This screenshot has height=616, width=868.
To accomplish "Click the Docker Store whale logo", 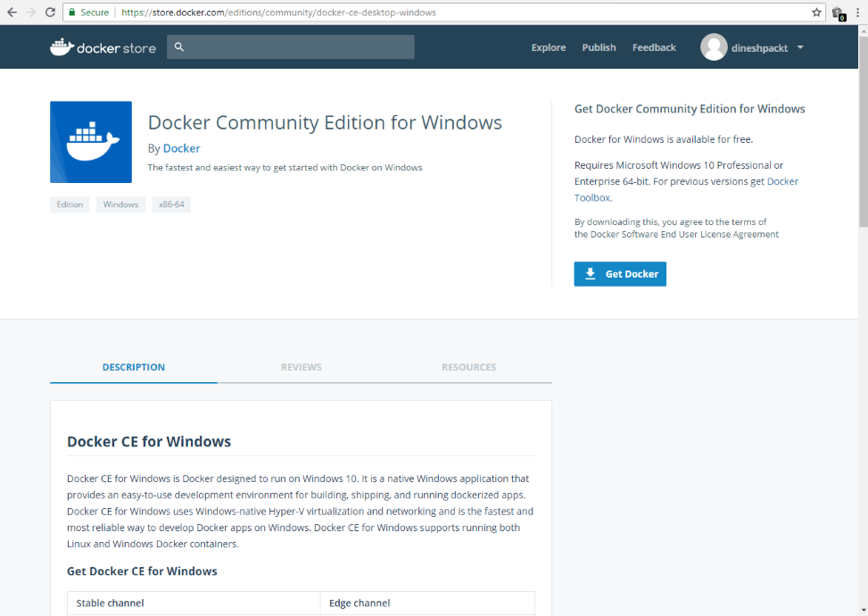I will (62, 47).
